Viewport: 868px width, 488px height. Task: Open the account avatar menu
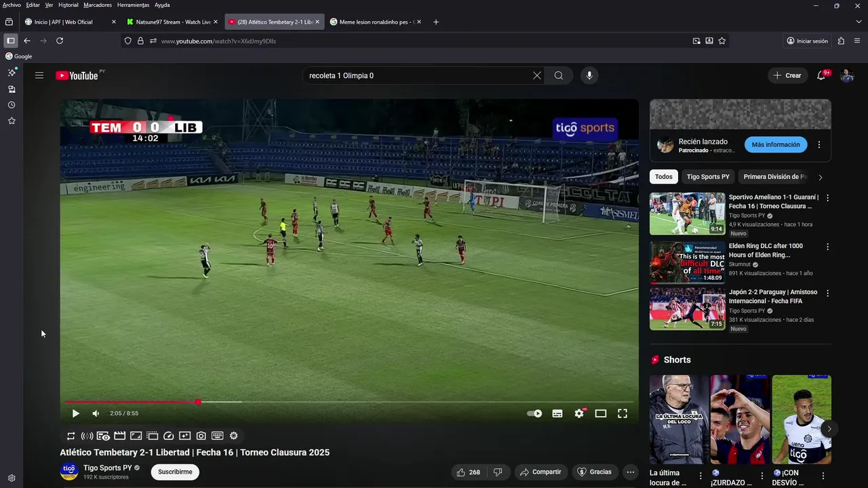pos(847,75)
